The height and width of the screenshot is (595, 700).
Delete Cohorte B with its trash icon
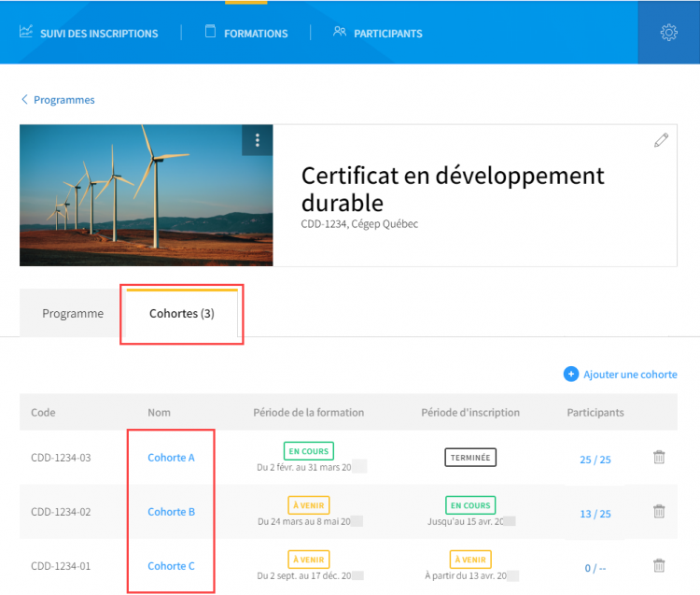(659, 511)
